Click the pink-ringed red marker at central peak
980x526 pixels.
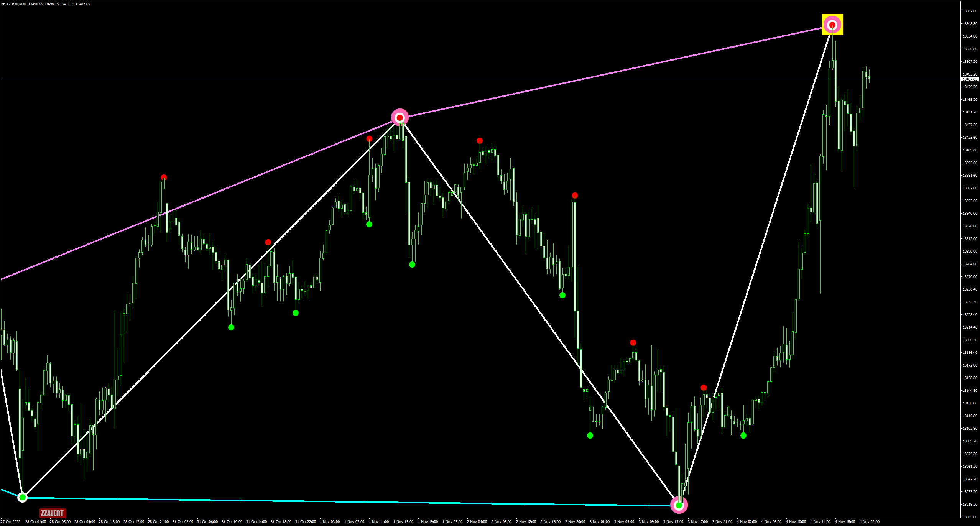point(400,117)
